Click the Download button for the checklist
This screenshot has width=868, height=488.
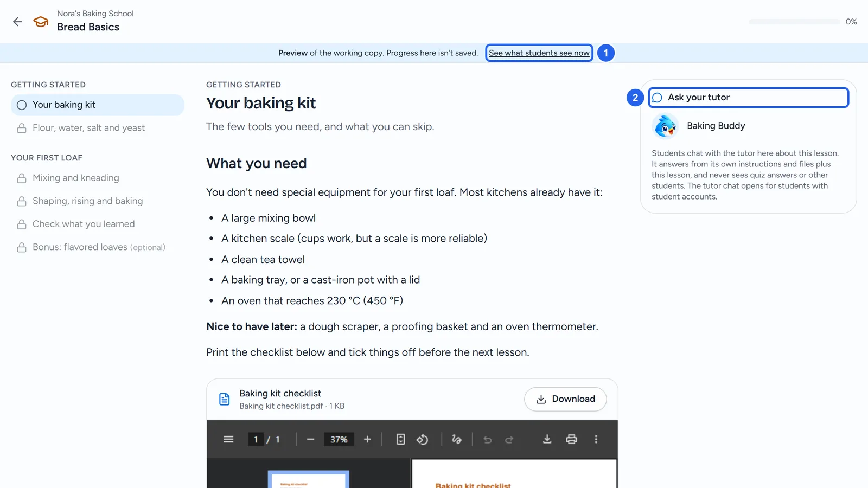pos(565,399)
